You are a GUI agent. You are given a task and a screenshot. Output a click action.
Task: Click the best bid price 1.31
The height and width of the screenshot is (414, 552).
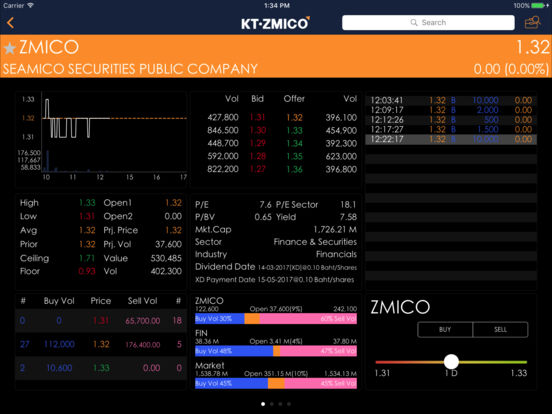(x=257, y=117)
